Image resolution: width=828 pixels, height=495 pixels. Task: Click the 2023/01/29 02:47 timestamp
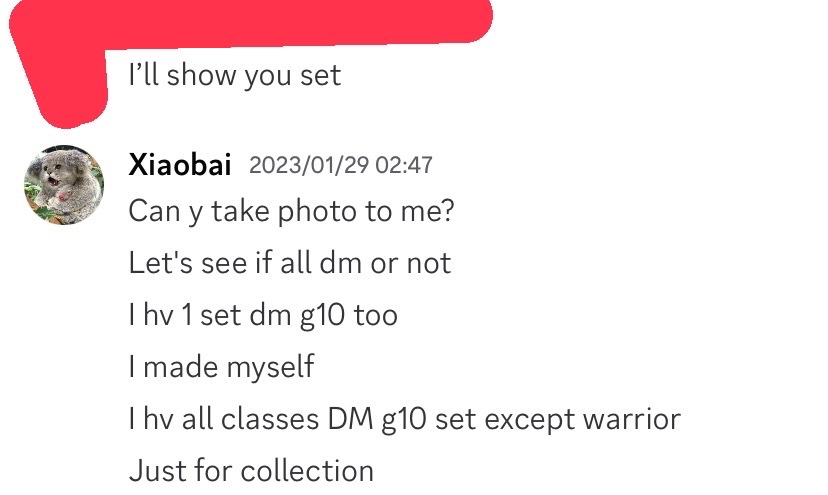click(x=340, y=164)
